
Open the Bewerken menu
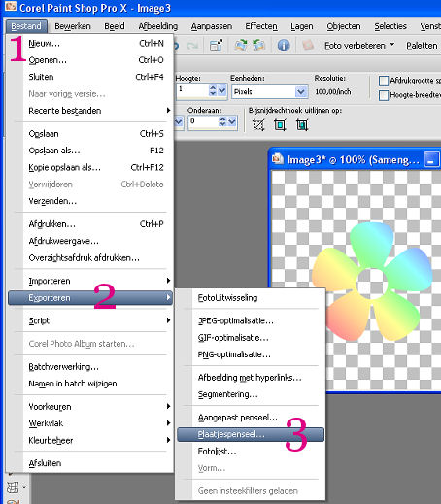[x=73, y=26]
